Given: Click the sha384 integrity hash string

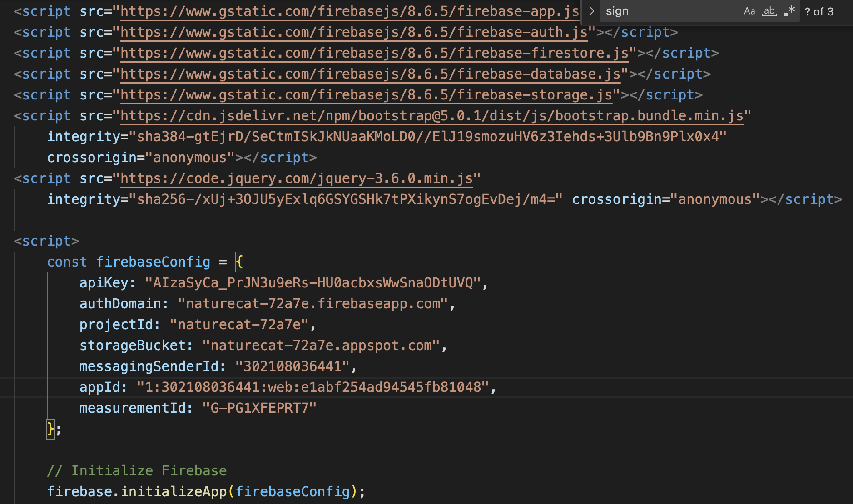Looking at the screenshot, I should pyautogui.click(x=428, y=137).
